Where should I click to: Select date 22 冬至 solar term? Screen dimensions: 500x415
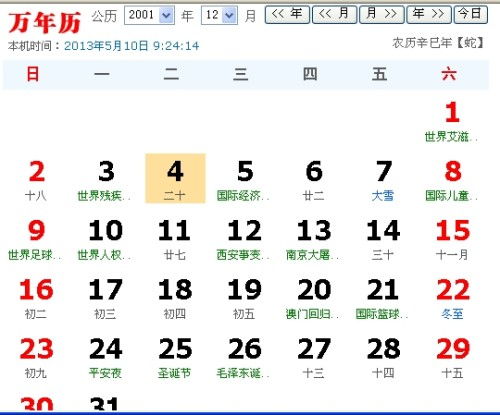pos(452,298)
